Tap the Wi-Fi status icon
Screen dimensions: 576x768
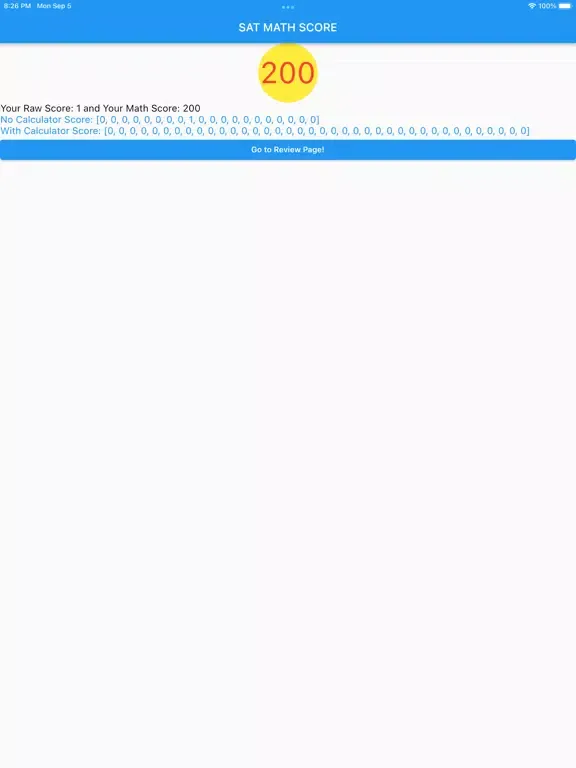pos(532,6)
